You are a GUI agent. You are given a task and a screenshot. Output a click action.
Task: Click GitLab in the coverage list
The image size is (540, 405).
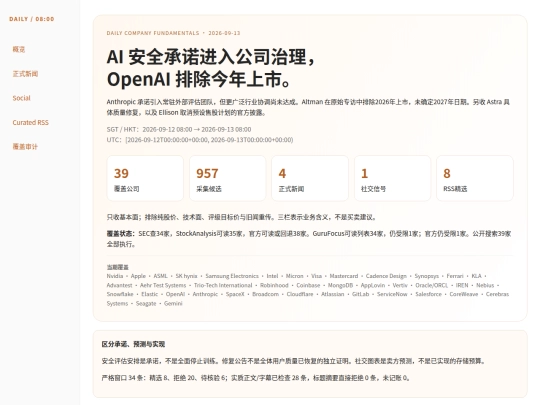click(360, 294)
